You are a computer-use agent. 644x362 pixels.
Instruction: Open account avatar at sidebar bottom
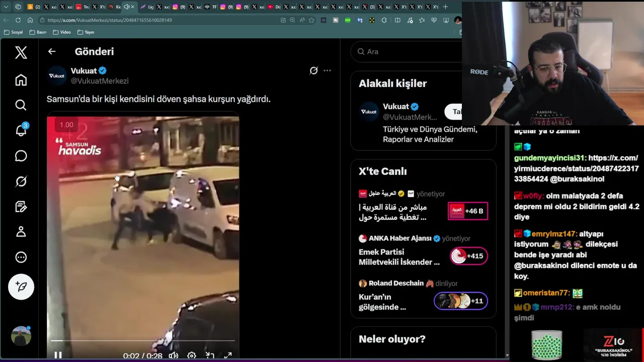point(21,336)
